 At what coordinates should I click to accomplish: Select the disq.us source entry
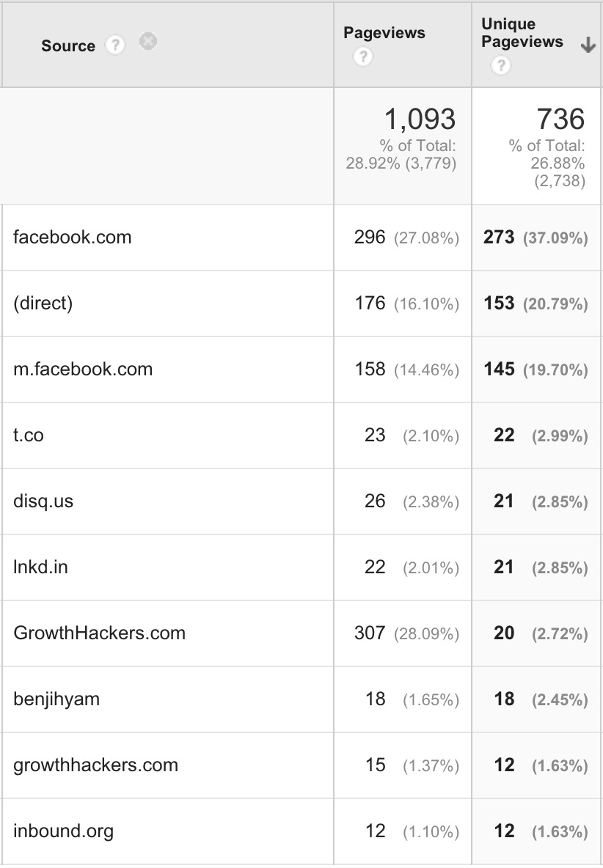tap(43, 501)
